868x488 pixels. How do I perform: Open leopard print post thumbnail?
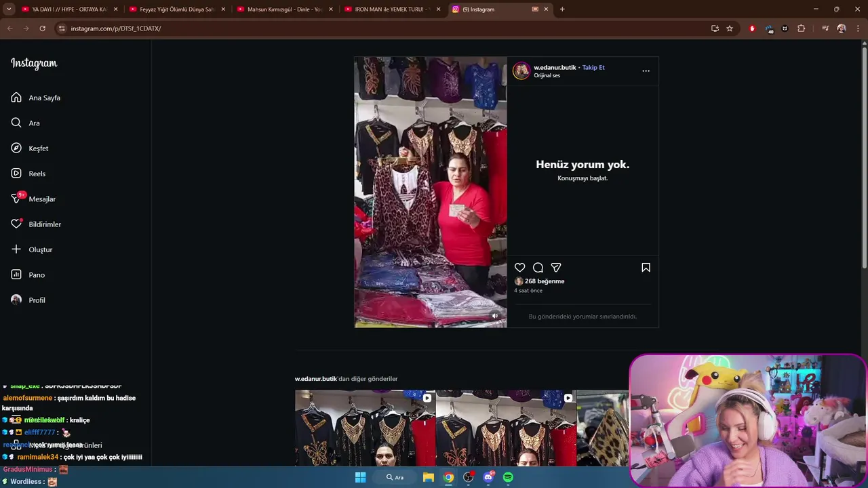point(603,428)
